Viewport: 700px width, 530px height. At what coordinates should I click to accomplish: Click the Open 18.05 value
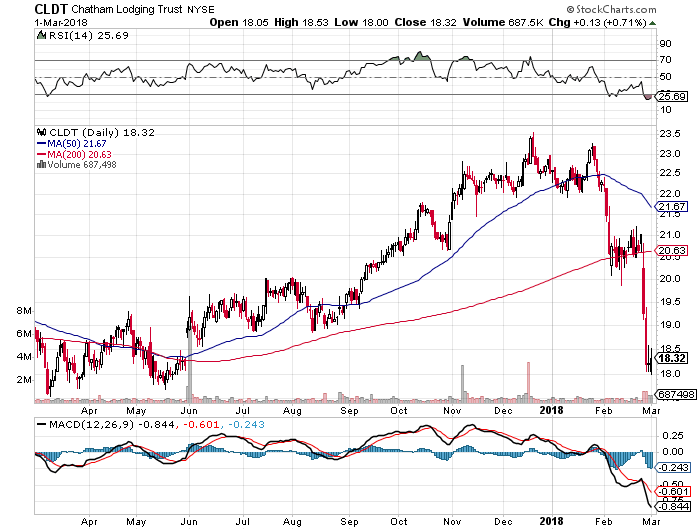coord(239,22)
